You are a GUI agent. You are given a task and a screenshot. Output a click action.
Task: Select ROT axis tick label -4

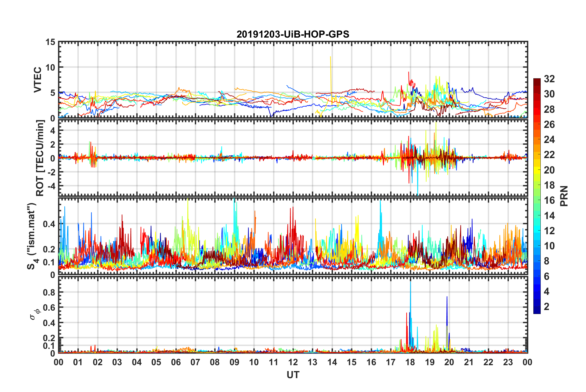click(x=51, y=186)
